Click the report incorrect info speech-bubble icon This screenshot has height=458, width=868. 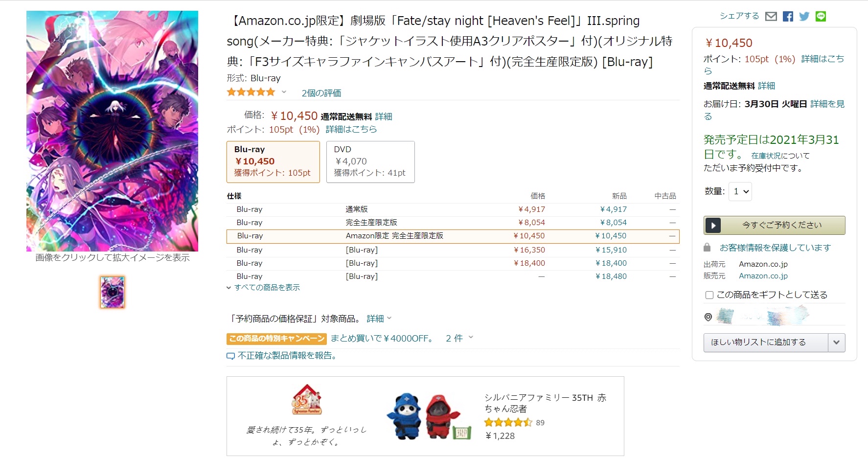(x=230, y=356)
